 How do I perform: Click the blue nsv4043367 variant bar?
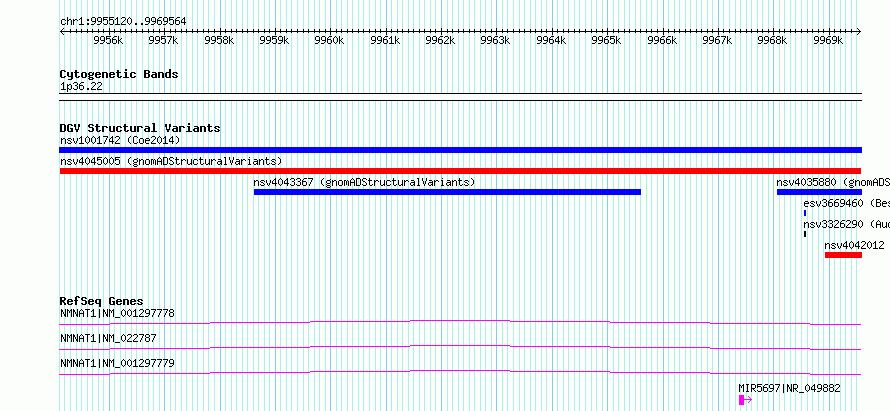[x=447, y=192]
